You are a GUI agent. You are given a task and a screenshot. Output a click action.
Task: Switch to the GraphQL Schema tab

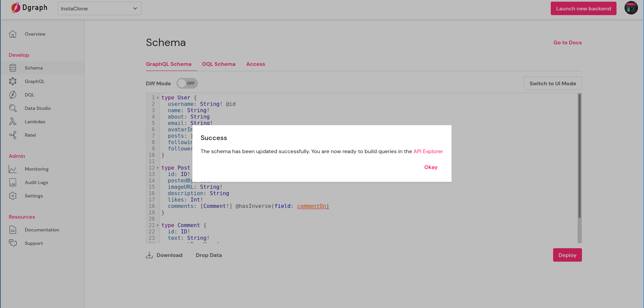[169, 64]
